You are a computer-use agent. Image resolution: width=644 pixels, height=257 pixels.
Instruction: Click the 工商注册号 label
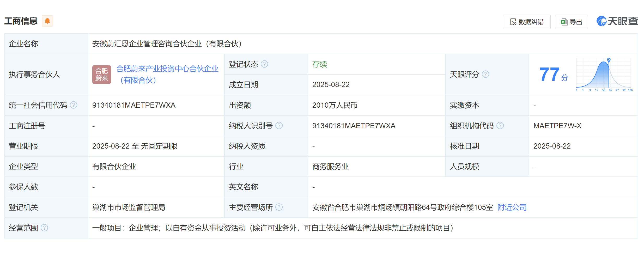click(x=27, y=126)
